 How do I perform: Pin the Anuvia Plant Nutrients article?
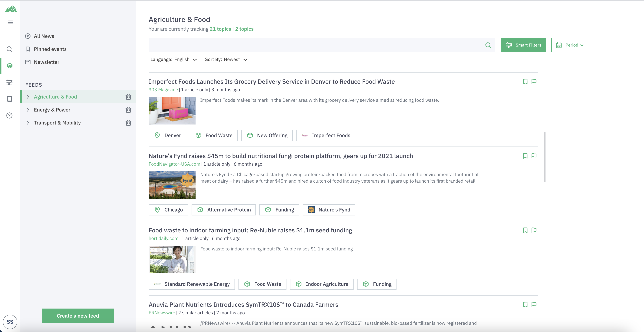(525, 305)
